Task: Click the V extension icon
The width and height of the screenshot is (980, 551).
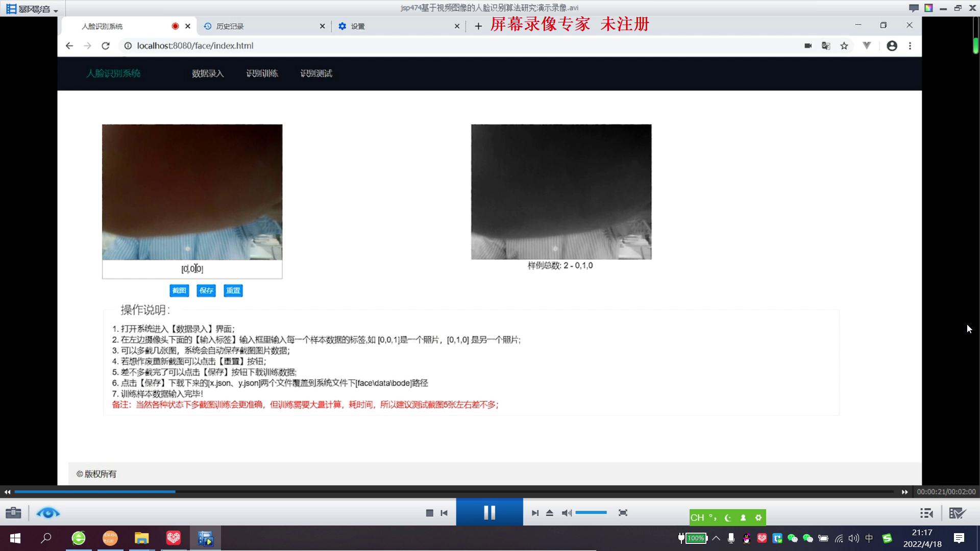Action: tap(867, 46)
